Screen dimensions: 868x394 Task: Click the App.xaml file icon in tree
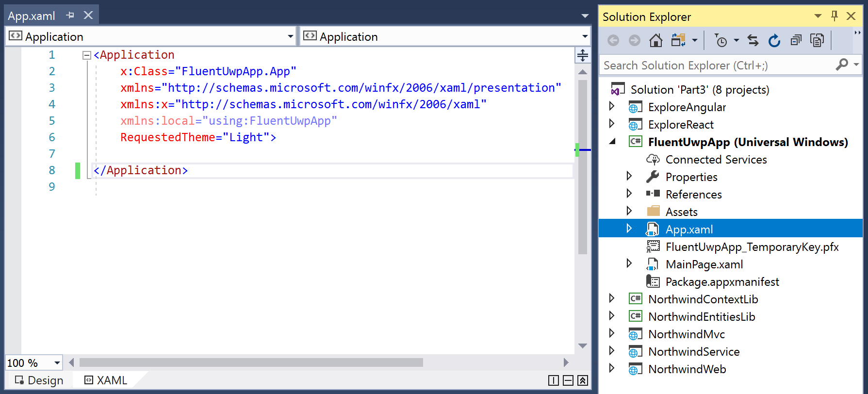tap(653, 229)
